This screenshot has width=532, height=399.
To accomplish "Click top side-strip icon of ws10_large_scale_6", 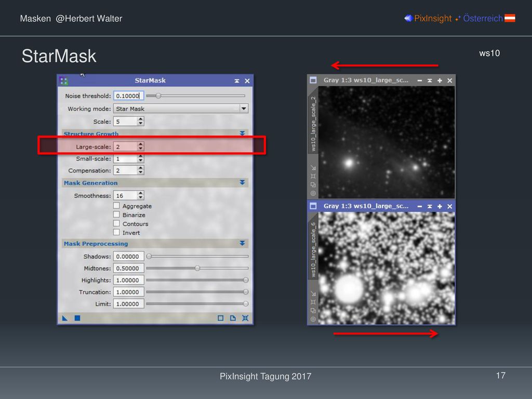I will [313, 294].
